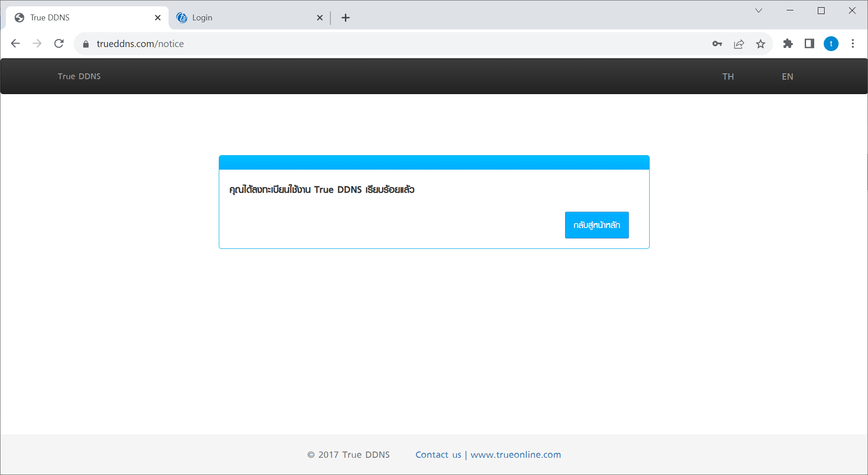Viewport: 868px width, 475px height.
Task: Toggle the browser side panel icon
Action: pos(810,43)
